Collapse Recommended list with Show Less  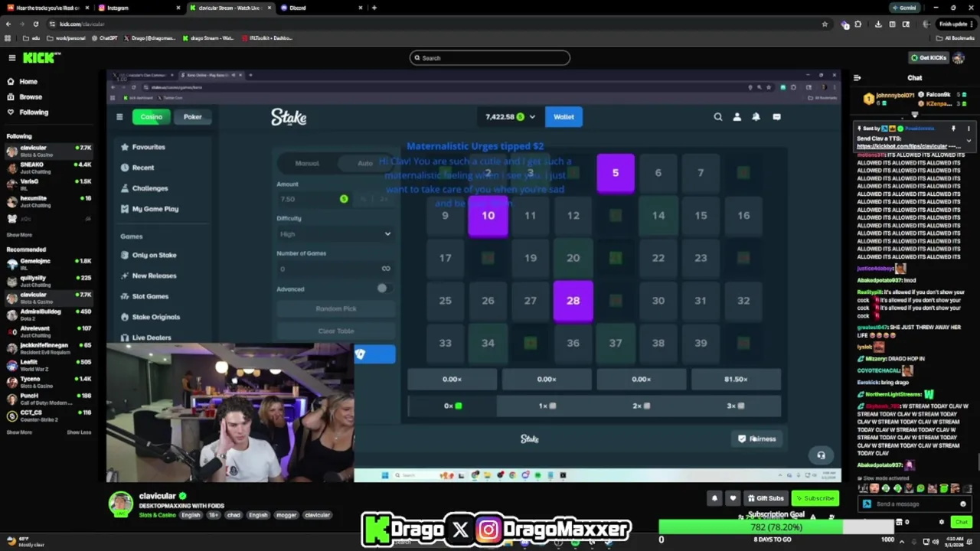(79, 432)
